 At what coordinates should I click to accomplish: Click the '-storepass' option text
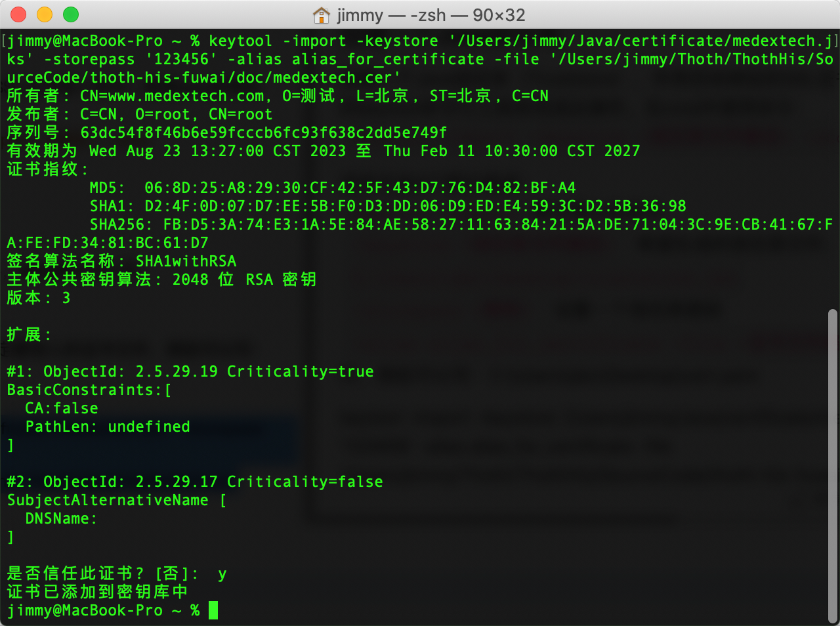tap(90, 59)
